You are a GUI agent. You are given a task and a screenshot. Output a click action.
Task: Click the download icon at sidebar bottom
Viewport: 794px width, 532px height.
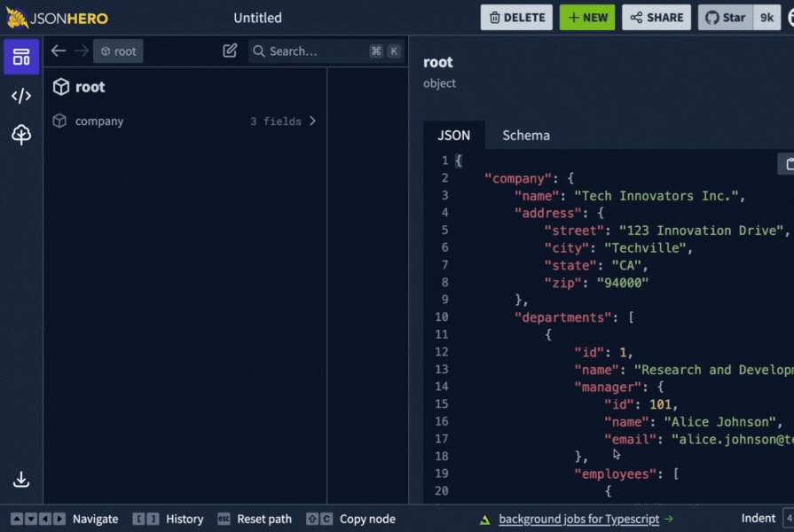[20, 479]
